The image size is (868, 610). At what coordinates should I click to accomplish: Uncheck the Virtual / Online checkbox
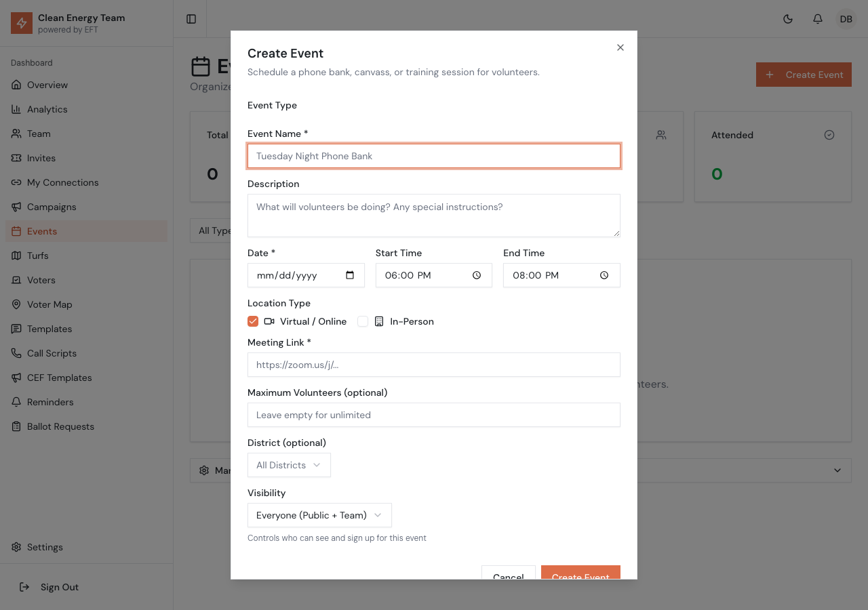pos(253,321)
